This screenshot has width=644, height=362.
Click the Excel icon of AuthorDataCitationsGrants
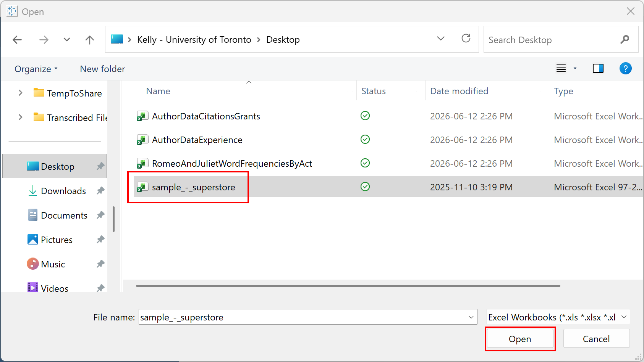(142, 116)
